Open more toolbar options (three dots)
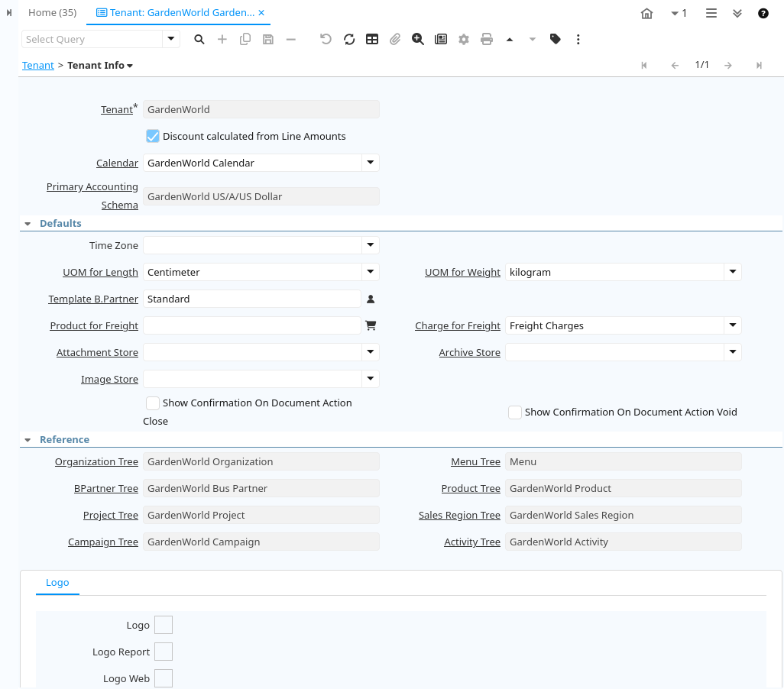This screenshot has height=689, width=784. 578,40
